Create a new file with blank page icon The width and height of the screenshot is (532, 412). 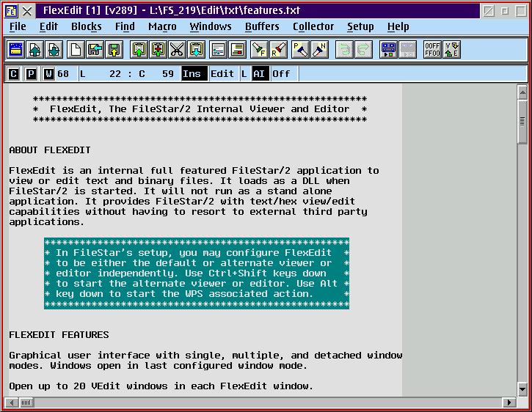click(76, 50)
